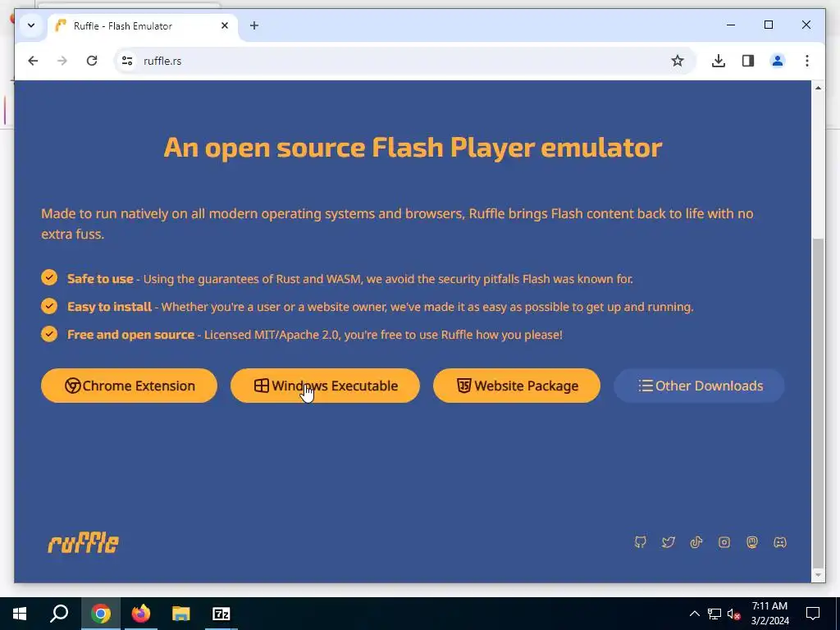Reload the ruffle.rs page
The width and height of the screenshot is (840, 630).
(x=92, y=61)
